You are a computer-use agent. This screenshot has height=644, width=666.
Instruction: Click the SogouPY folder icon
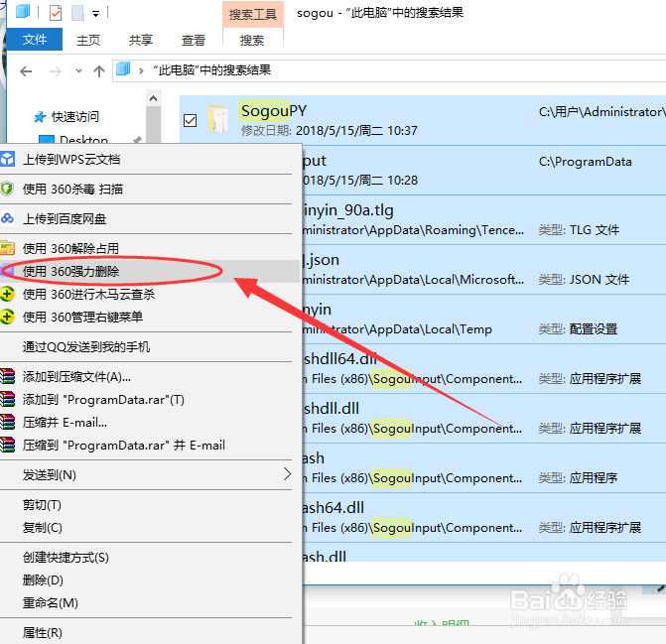(x=218, y=119)
